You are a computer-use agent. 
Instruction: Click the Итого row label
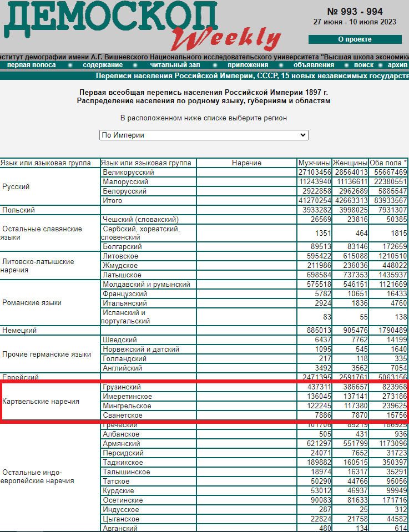(x=112, y=201)
